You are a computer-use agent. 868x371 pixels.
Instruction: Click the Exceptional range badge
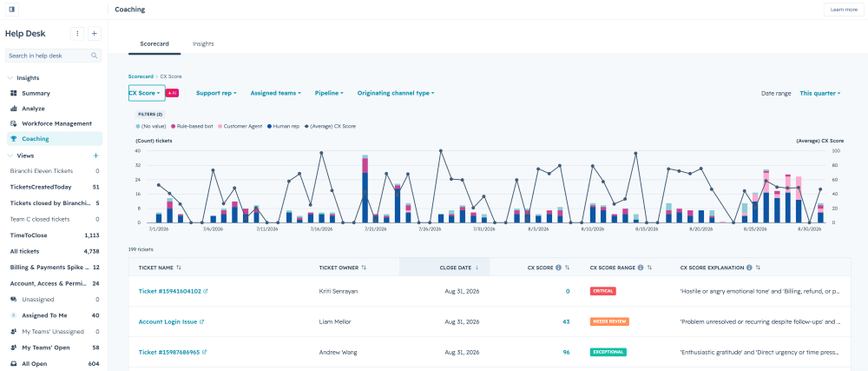608,352
